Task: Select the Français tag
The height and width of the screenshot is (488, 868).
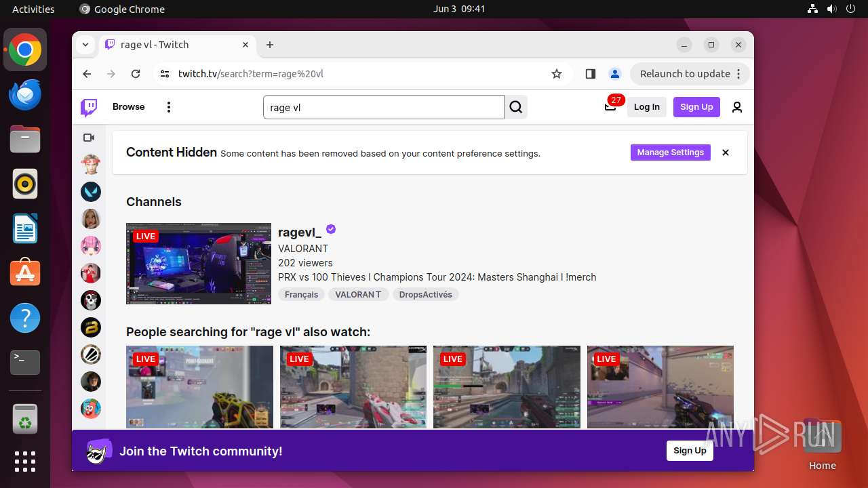Action: pyautogui.click(x=302, y=295)
